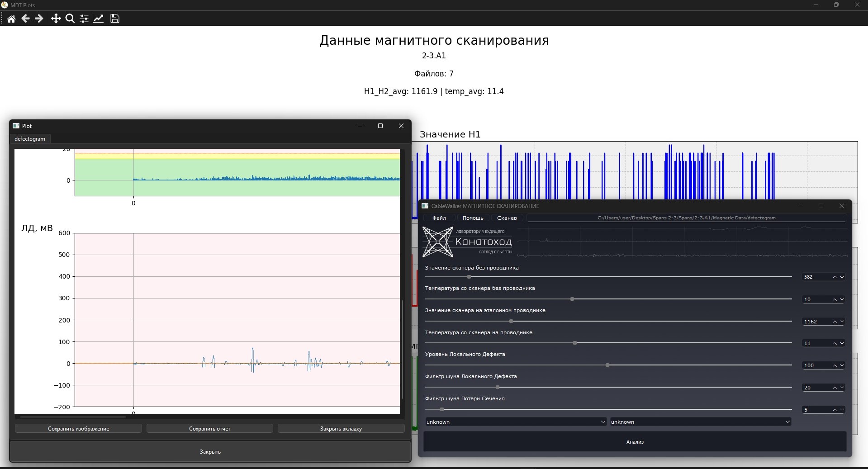
Task: Go forward to next view arrow
Action: pos(39,19)
